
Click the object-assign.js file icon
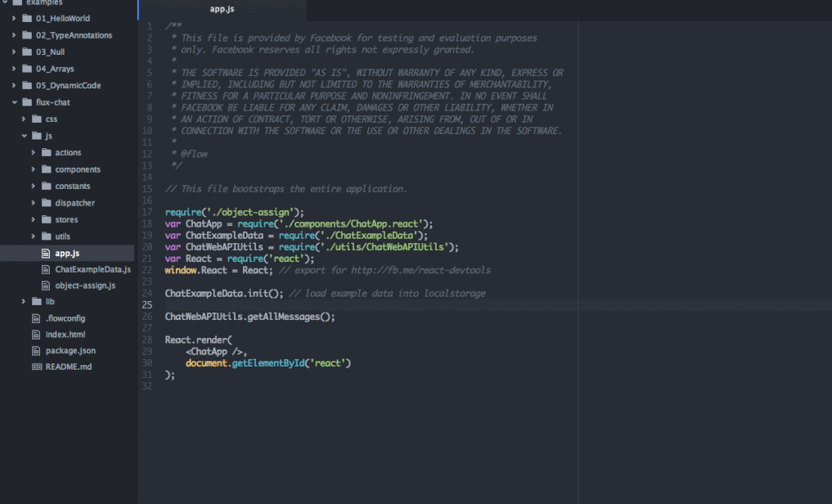click(46, 286)
